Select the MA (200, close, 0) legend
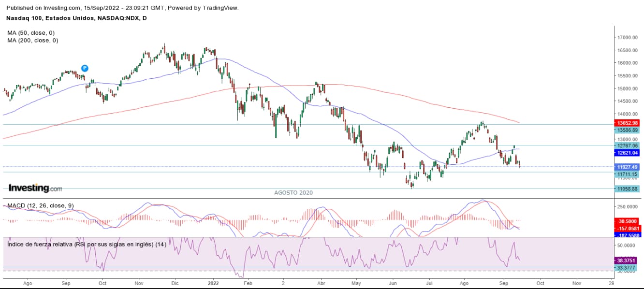Viewport: 644px width, 289px height. pyautogui.click(x=33, y=41)
